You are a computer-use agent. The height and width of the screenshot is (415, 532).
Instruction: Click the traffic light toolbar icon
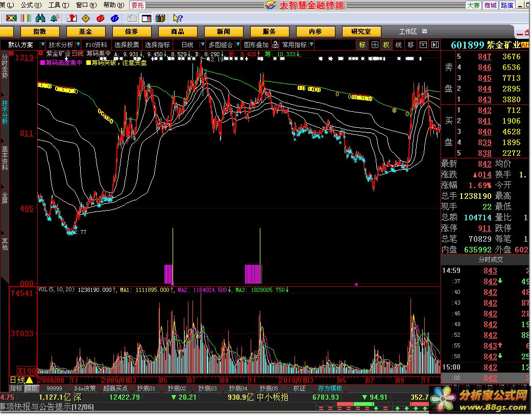tap(11, 18)
